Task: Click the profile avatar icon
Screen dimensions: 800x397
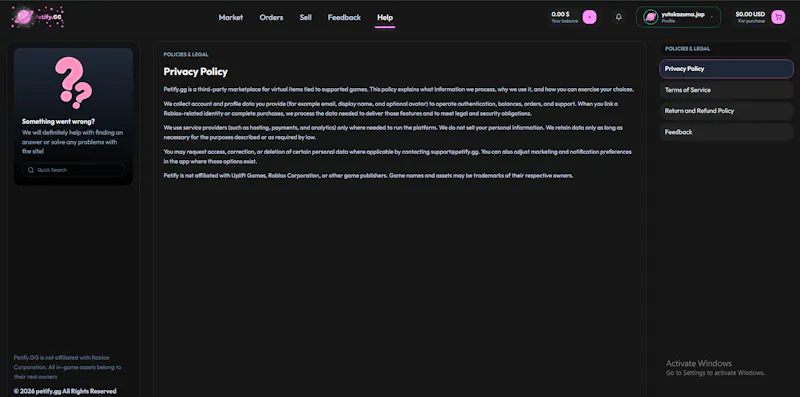Action: click(651, 17)
